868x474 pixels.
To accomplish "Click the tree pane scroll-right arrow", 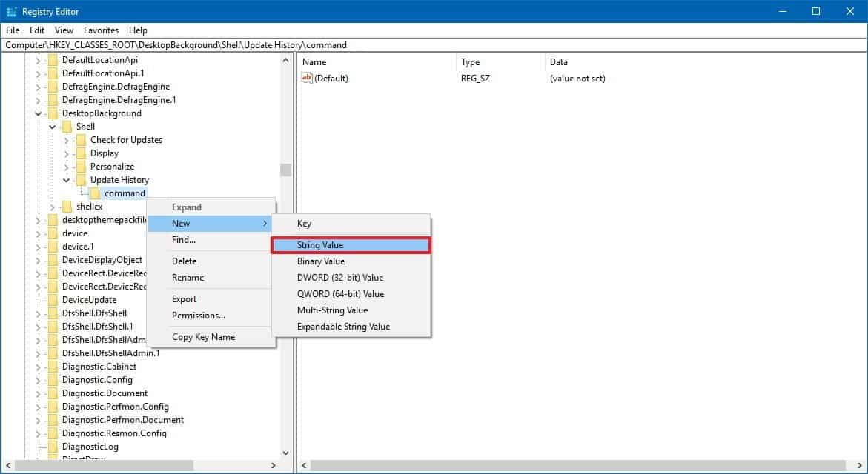I will click(273, 466).
